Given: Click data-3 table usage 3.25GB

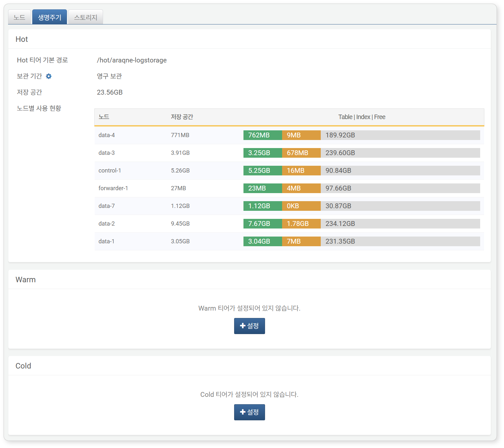Looking at the screenshot, I should 263,153.
